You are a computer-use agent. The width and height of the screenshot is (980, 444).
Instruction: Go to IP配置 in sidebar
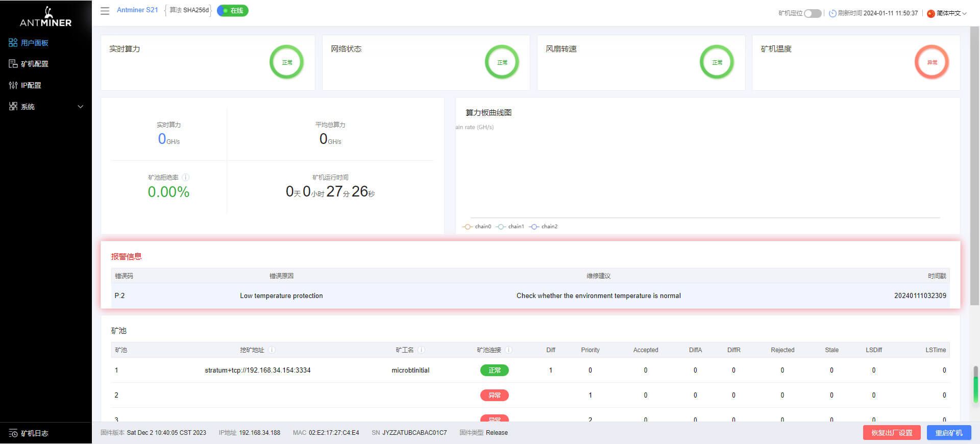(x=31, y=85)
